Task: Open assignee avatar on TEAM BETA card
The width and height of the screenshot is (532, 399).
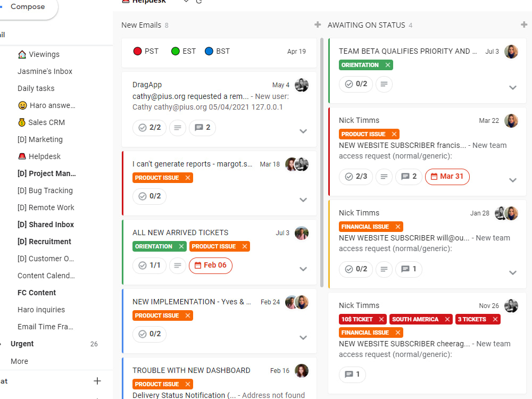Action: tap(511, 52)
